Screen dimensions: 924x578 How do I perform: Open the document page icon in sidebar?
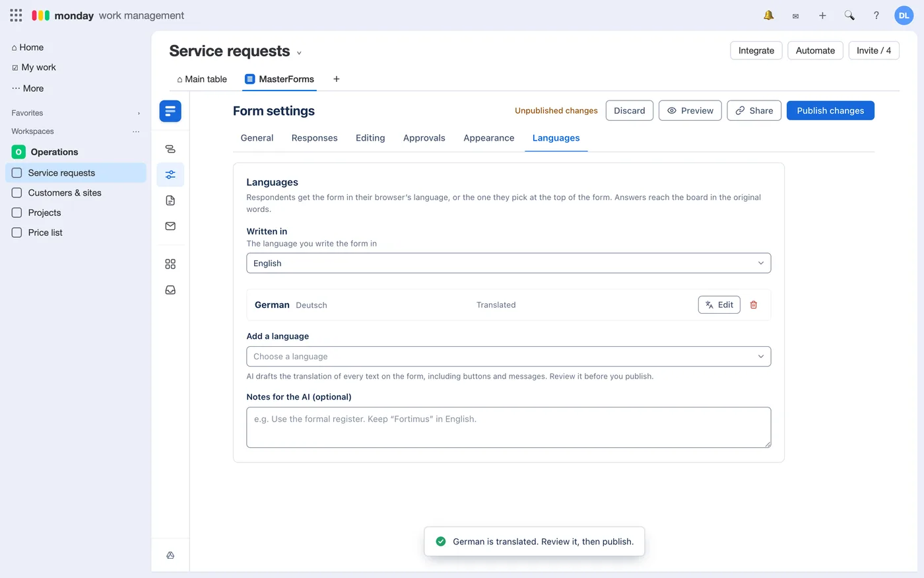170,201
